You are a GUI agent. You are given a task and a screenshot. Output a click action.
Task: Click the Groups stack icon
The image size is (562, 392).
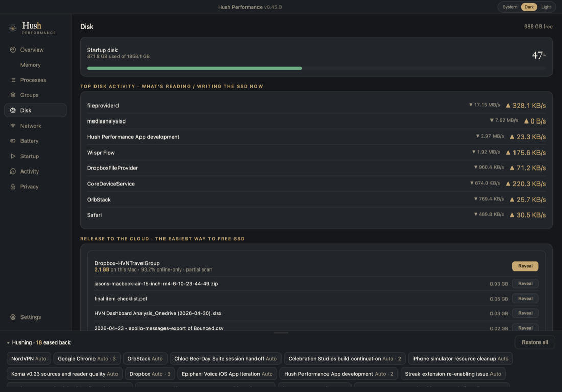(x=13, y=95)
